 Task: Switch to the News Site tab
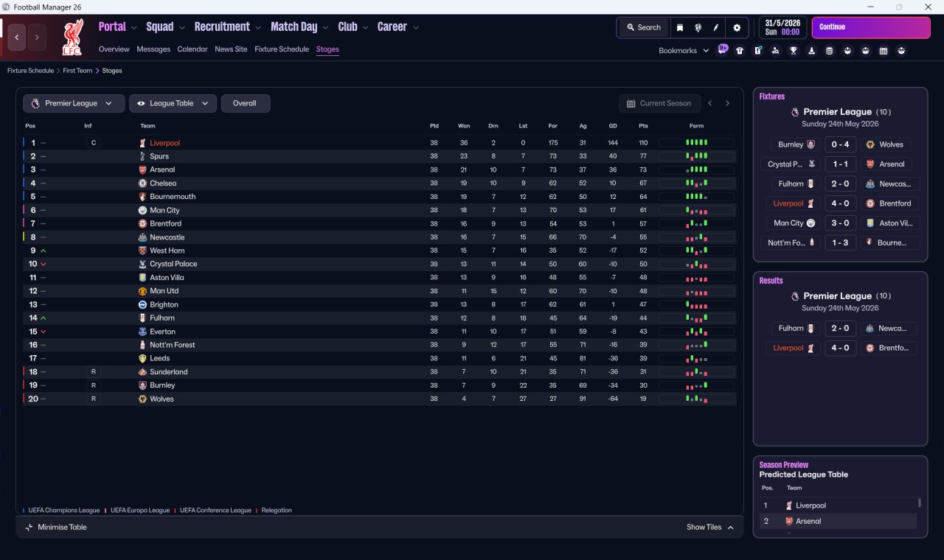click(x=231, y=49)
